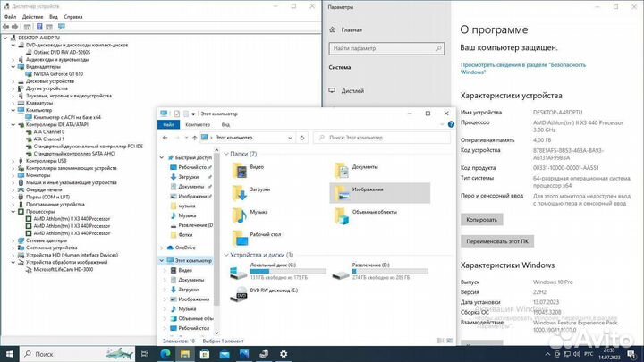
Task: Open the Mail app from the taskbar
Action: (x=225, y=354)
